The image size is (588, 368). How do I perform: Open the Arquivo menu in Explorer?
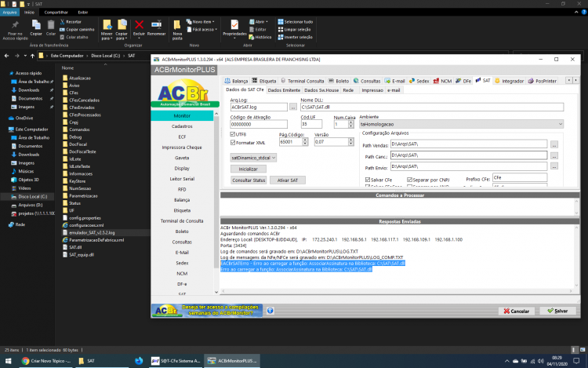coord(9,13)
